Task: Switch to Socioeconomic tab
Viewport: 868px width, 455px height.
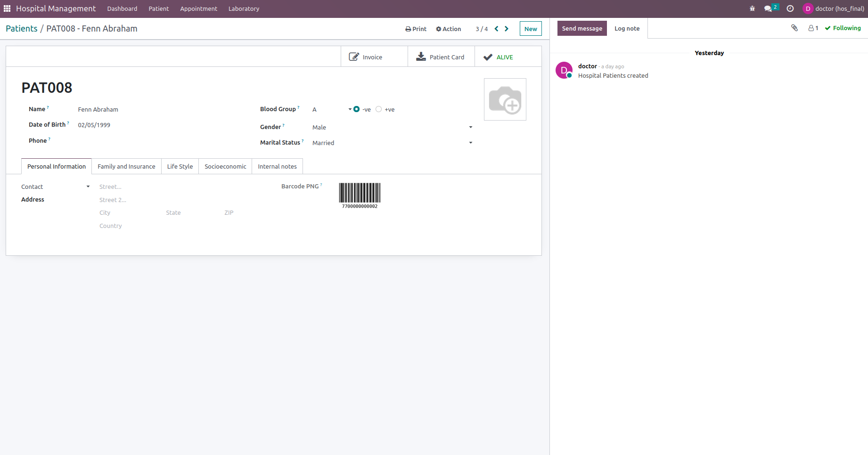Action: click(225, 166)
